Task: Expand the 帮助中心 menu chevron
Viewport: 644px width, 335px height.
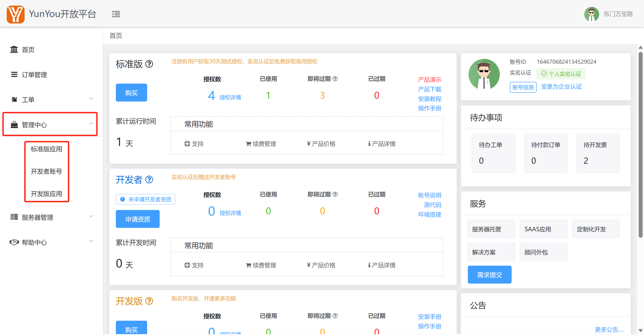Action: coord(91,241)
